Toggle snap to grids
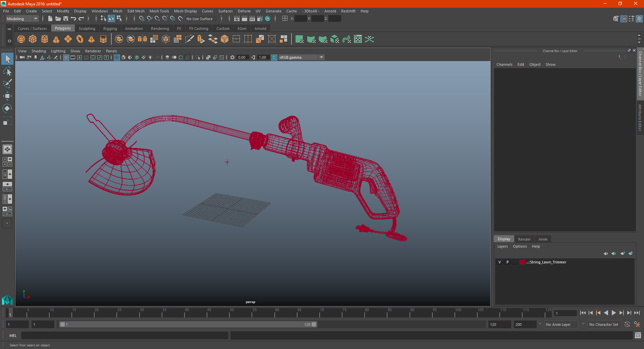The image size is (644, 349). pos(142,19)
